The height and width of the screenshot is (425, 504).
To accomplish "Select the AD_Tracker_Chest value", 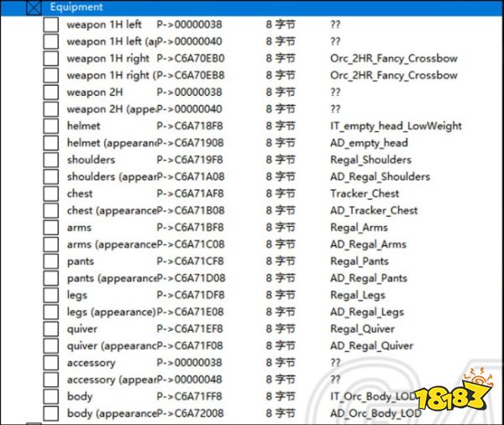I will click(x=374, y=211).
